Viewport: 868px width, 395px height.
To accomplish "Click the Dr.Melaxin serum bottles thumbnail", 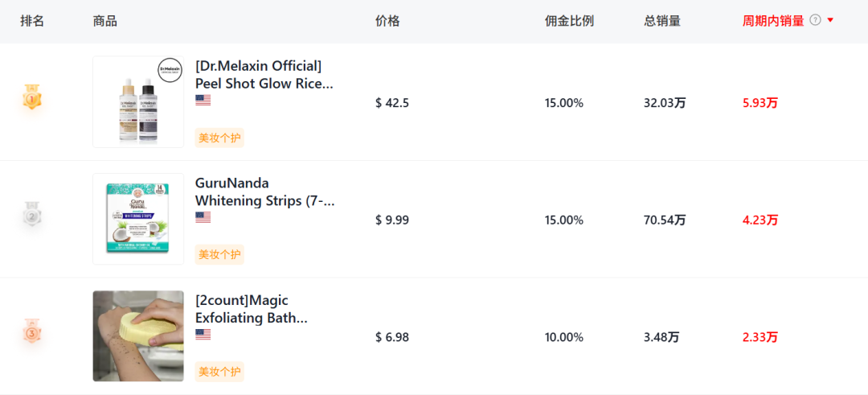I will tap(138, 102).
